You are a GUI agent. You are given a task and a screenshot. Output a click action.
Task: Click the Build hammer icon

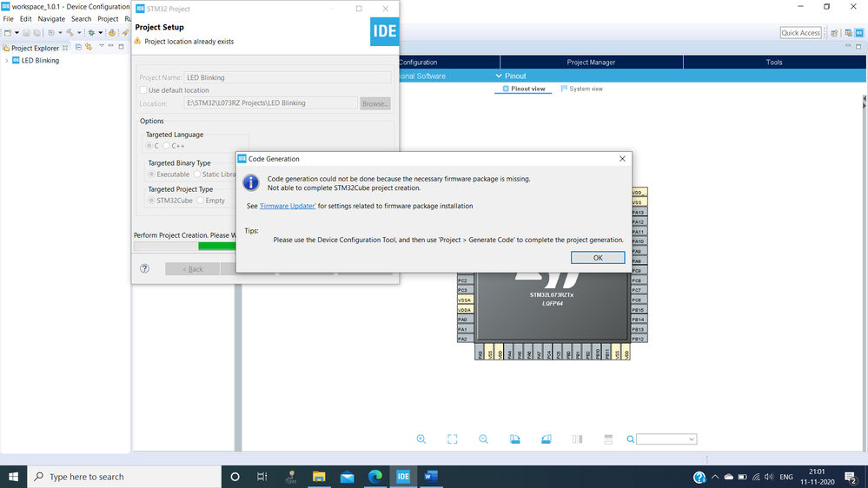click(x=70, y=33)
